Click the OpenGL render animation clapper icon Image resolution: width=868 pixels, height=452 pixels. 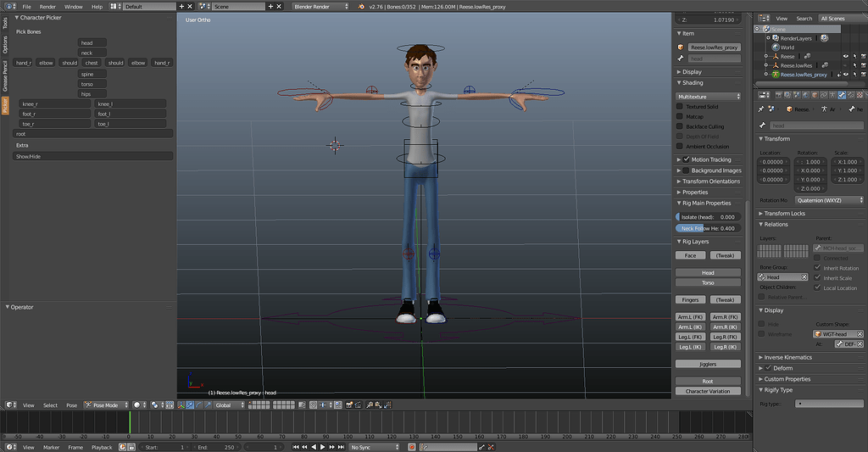[x=358, y=405]
